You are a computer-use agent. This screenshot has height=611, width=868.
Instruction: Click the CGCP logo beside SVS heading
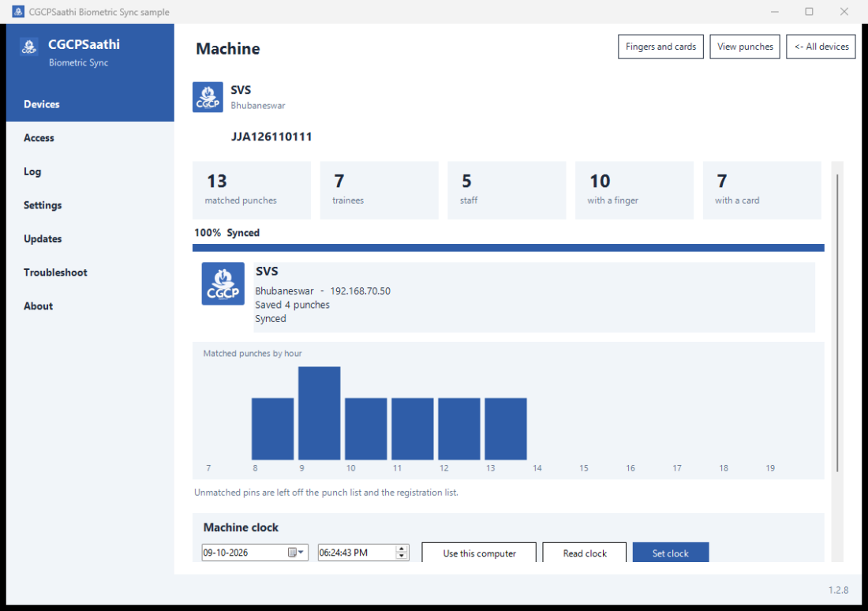pyautogui.click(x=208, y=97)
